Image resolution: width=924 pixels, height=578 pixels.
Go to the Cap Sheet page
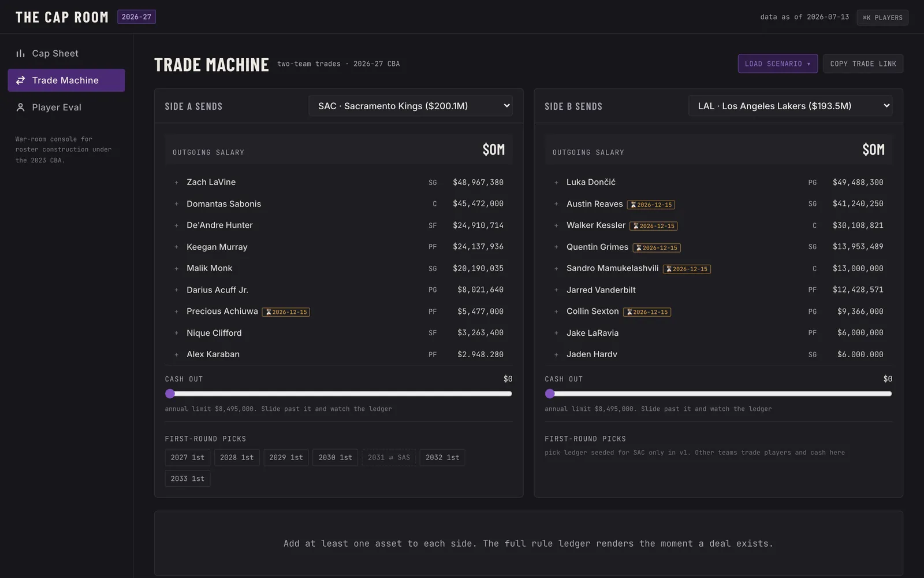(66, 53)
